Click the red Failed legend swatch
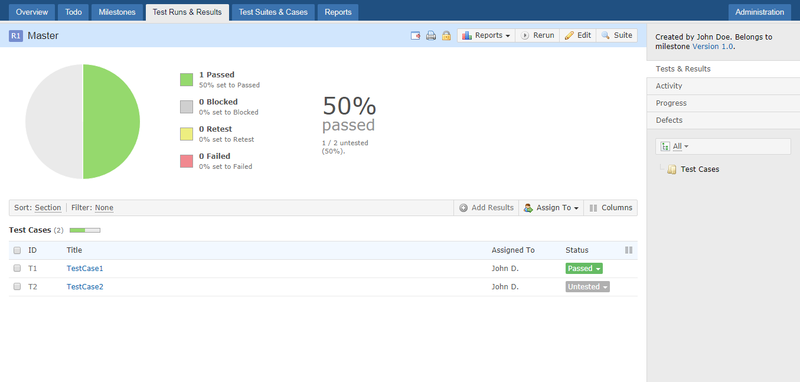 (186, 161)
